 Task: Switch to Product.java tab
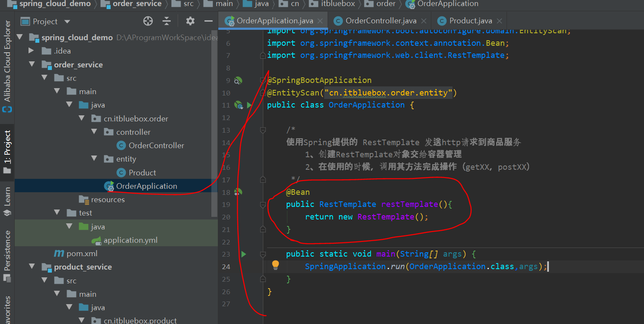[x=471, y=21]
